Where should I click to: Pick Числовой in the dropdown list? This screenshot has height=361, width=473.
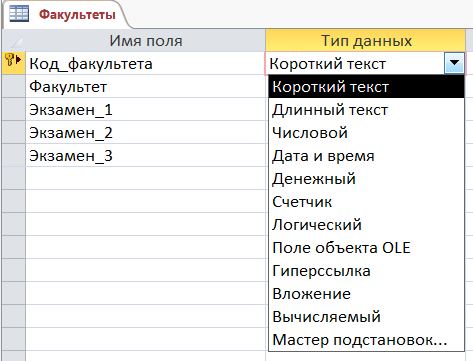pyautogui.click(x=366, y=133)
